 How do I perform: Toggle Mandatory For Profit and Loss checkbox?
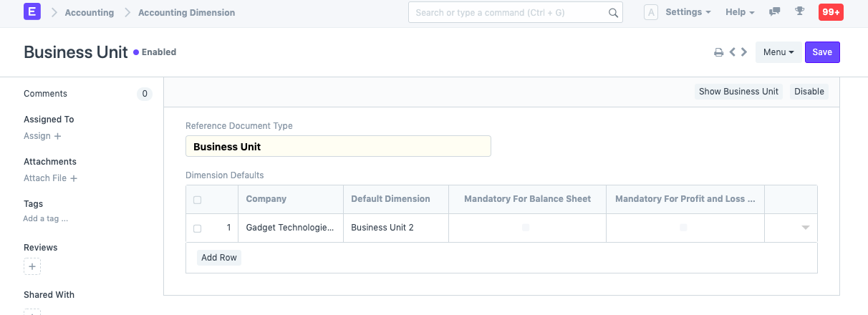tap(684, 228)
